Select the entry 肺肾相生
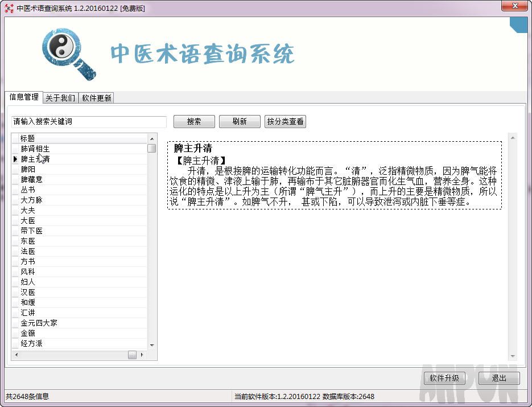The width and height of the screenshot is (532, 407). pyautogui.click(x=35, y=149)
